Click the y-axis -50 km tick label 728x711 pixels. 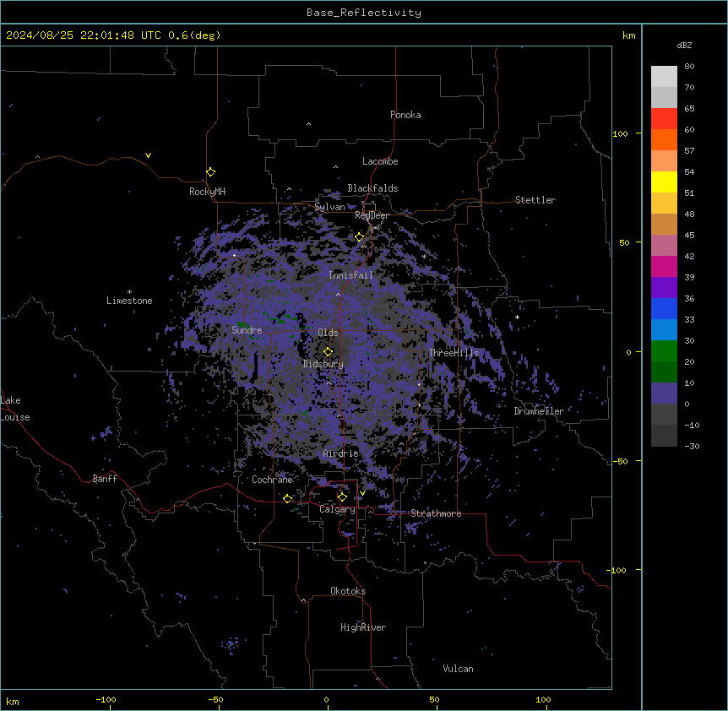pos(620,461)
